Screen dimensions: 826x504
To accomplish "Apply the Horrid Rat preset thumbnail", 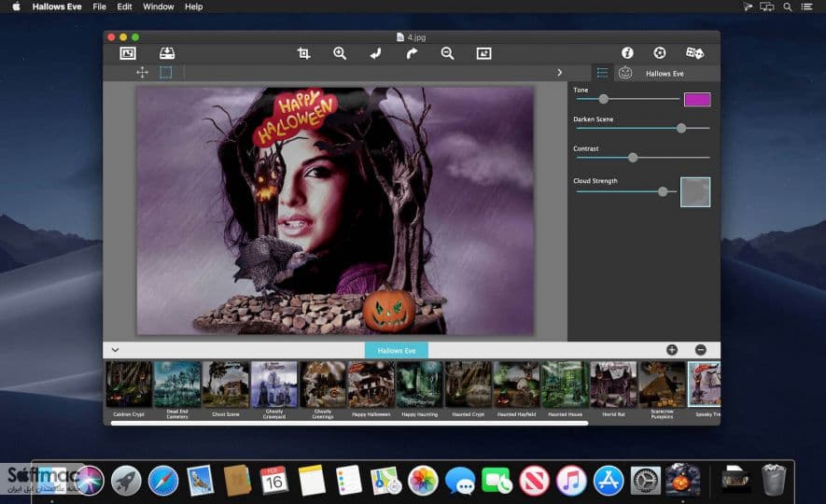I will coord(613,384).
